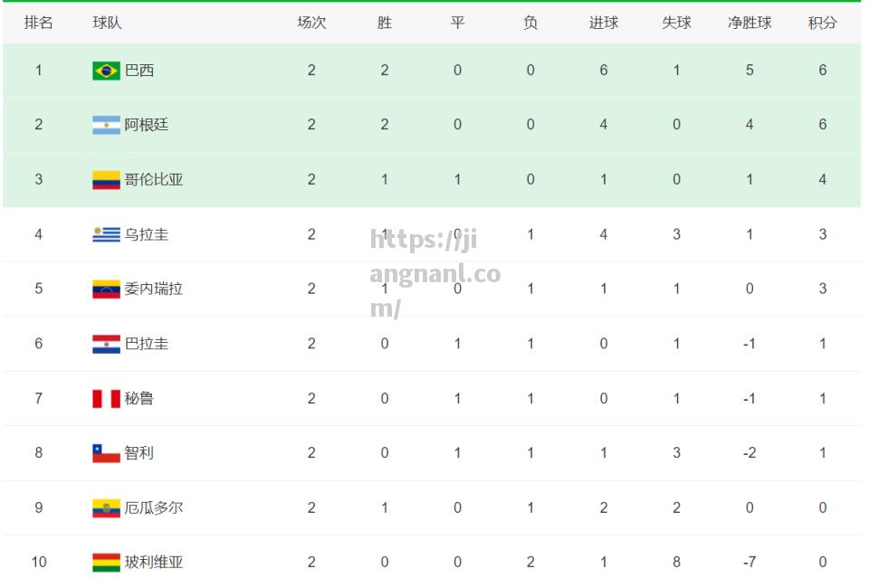
Task: Click the Venezuela flag icon
Action: pos(106,289)
